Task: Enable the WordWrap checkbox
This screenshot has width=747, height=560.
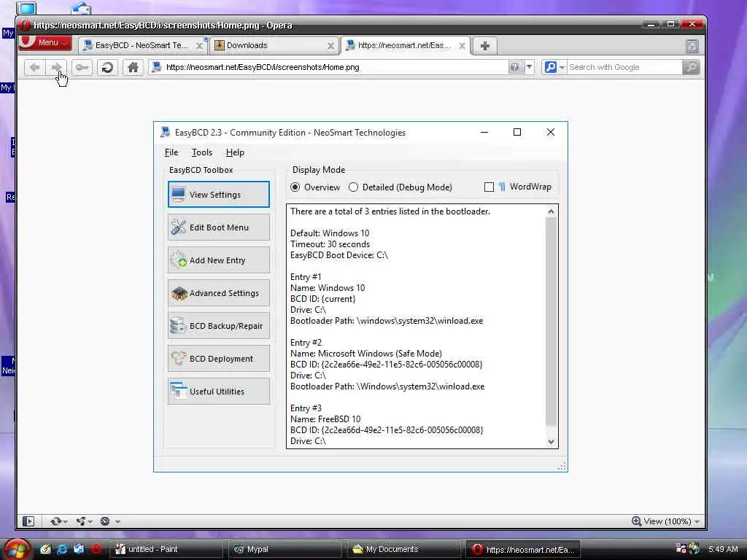Action: tap(489, 187)
